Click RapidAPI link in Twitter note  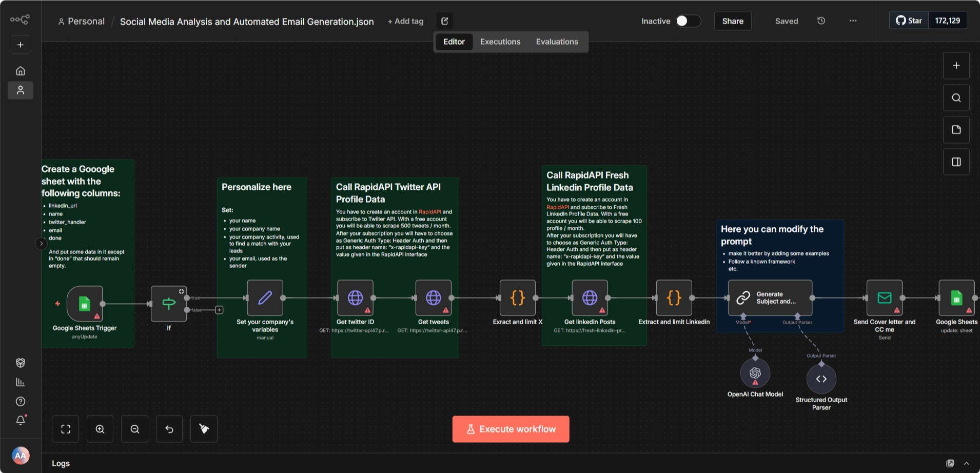(x=430, y=212)
